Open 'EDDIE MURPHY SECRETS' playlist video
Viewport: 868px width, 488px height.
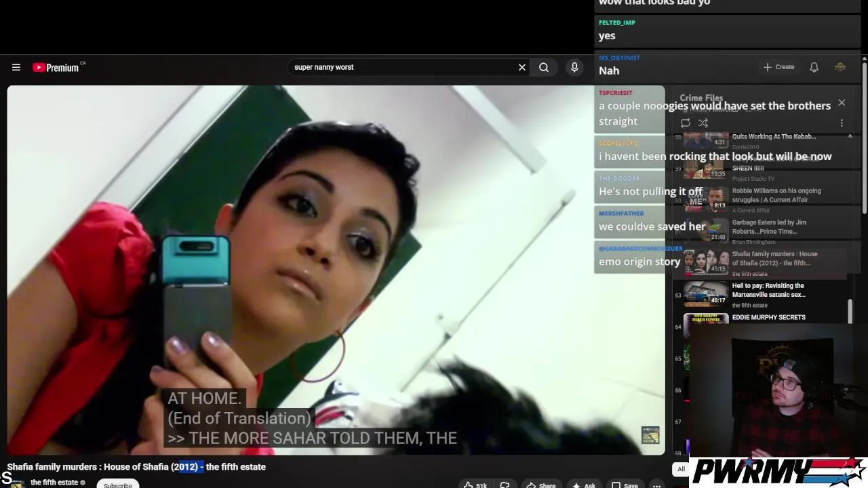[x=769, y=317]
